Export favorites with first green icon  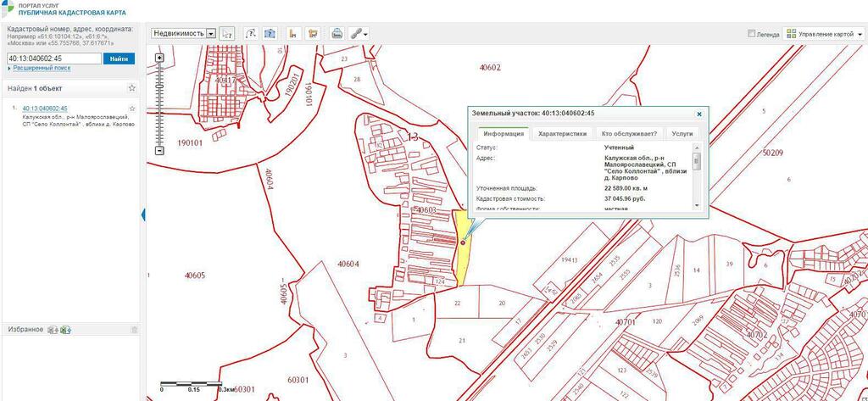click(x=53, y=330)
